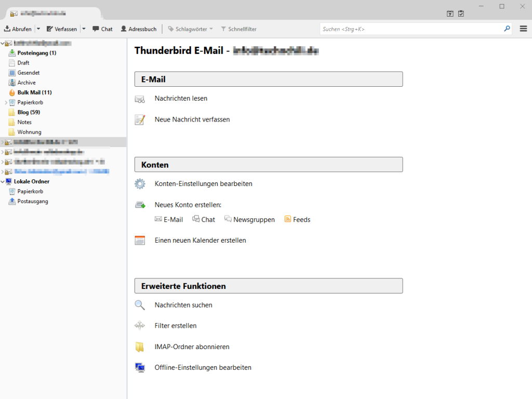This screenshot has height=399, width=532.
Task: Open the calendar icon in the title bar
Action: (449, 14)
